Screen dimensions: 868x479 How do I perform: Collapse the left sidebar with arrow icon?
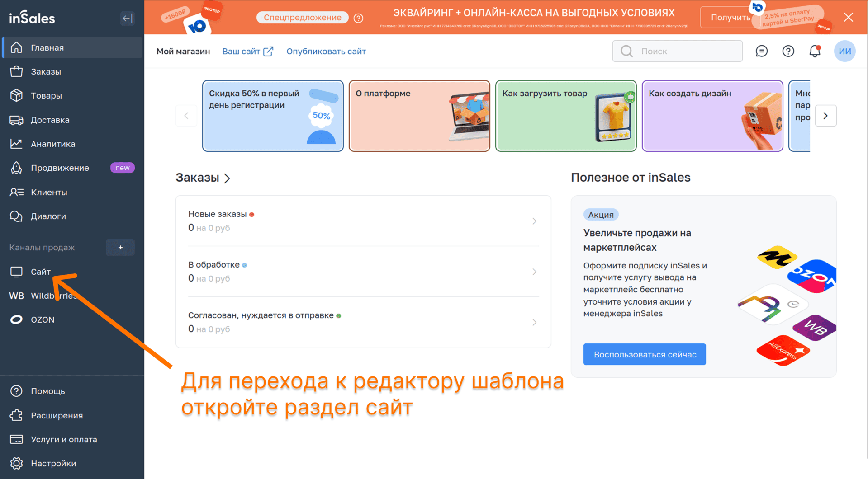pyautogui.click(x=127, y=19)
